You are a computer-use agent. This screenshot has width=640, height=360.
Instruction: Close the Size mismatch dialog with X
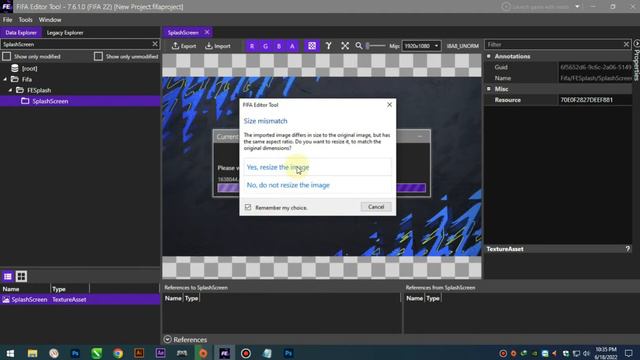(x=389, y=105)
